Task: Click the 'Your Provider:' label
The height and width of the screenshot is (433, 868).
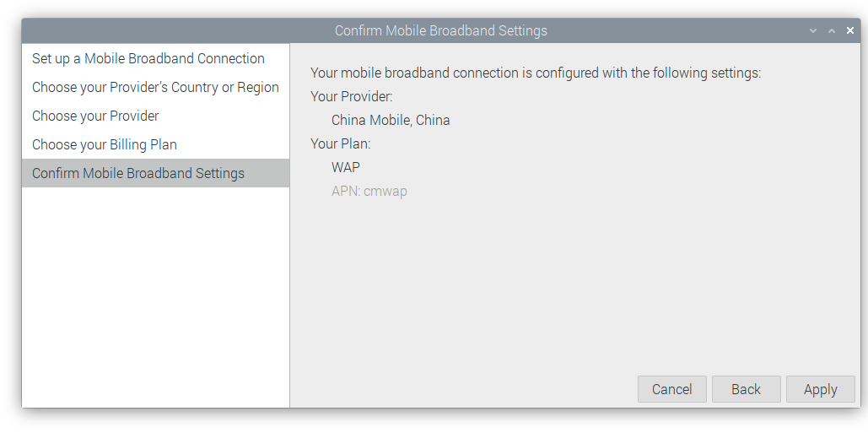Action: [x=352, y=96]
